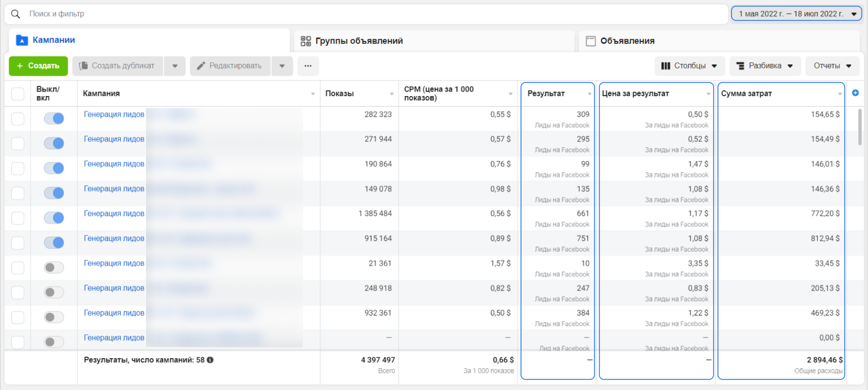Switch to the Группы объявлений tab
Image resolution: width=868 pixels, height=390 pixels.
tap(434, 41)
